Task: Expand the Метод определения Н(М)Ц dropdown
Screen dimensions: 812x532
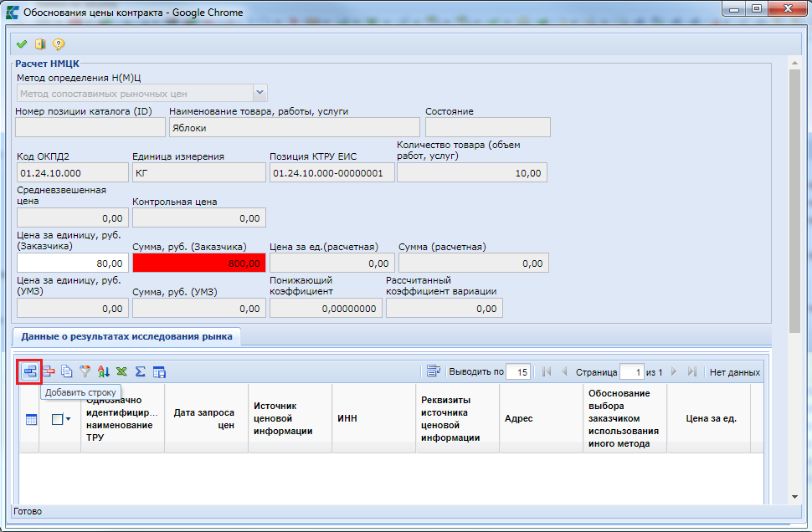Action: [260, 94]
